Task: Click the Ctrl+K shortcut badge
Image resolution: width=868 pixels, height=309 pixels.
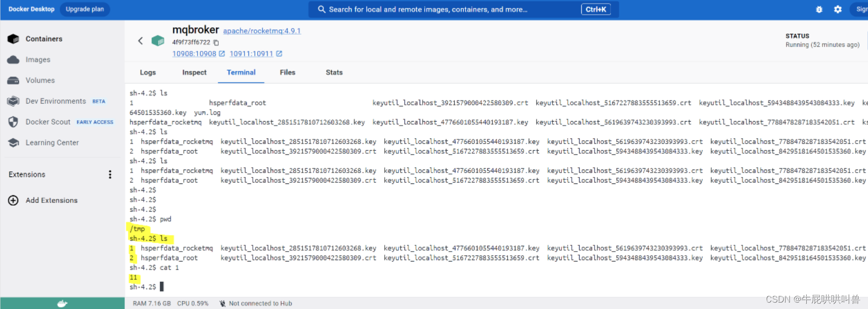Action: pyautogui.click(x=596, y=9)
